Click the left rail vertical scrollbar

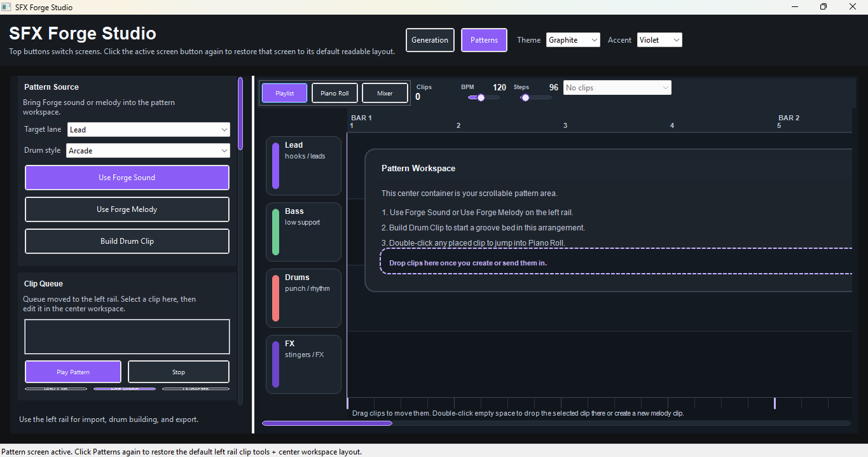tap(240, 241)
